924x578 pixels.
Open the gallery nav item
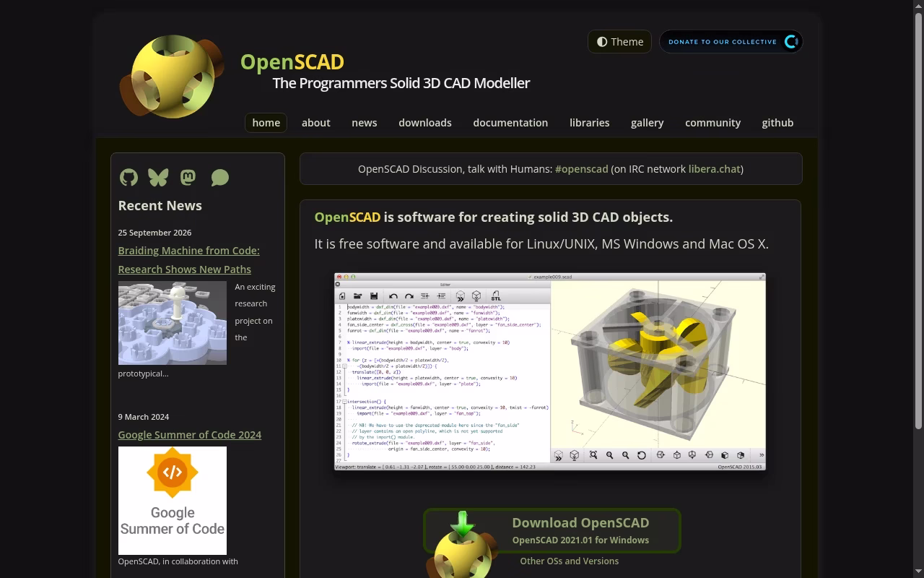648,123
